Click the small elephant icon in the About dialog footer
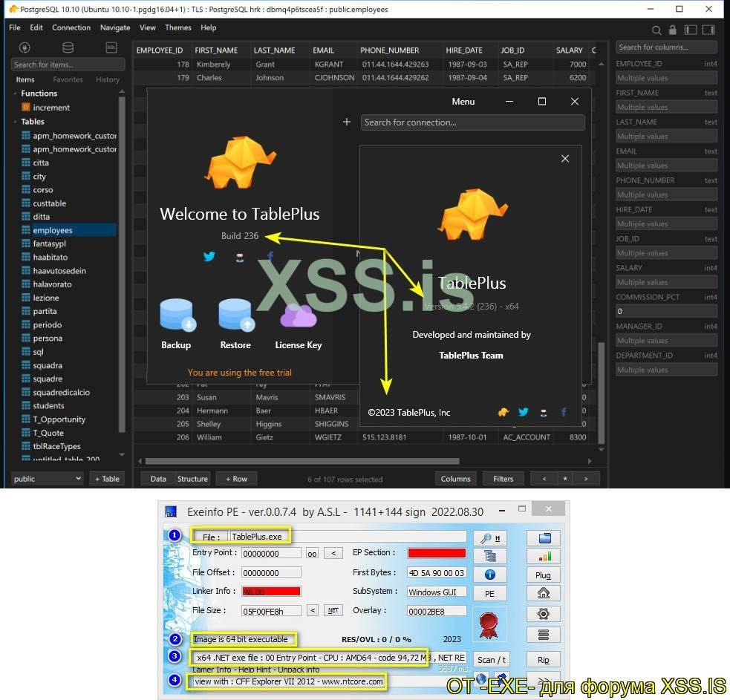This screenshot has width=730, height=700. (503, 412)
